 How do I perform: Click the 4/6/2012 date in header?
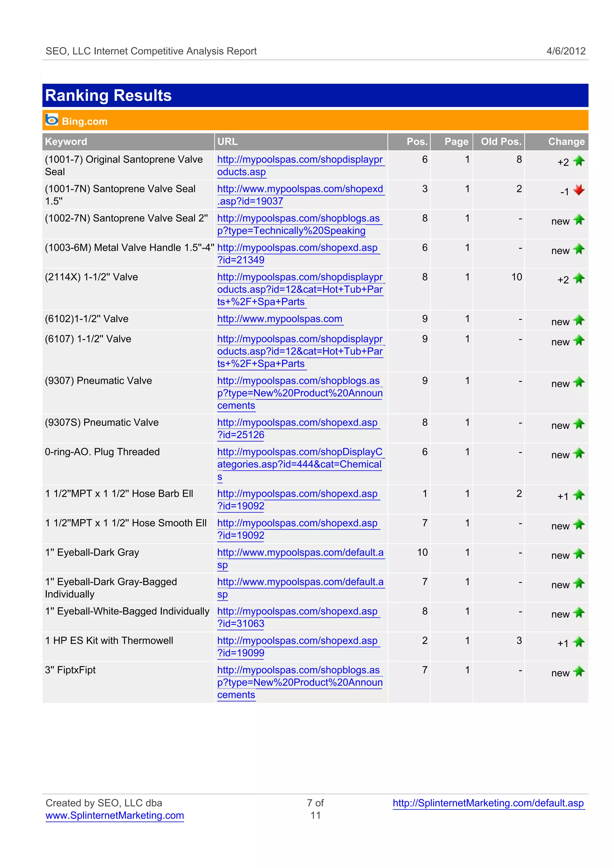pyautogui.click(x=566, y=51)
